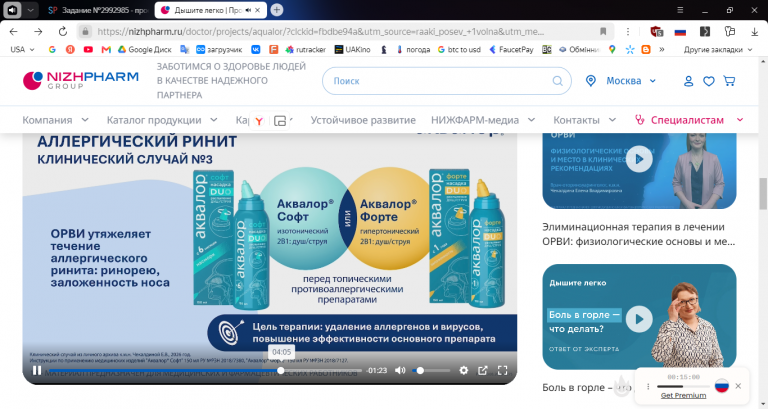This screenshot has width=768, height=409.
Task: Open Элиминационная терапия в лечении ОРВИ link
Action: point(638,234)
